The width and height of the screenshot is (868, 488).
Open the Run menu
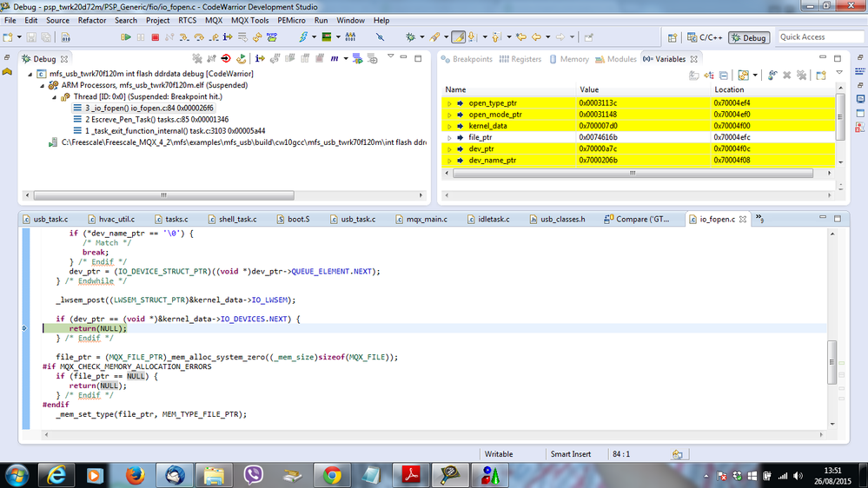321,21
